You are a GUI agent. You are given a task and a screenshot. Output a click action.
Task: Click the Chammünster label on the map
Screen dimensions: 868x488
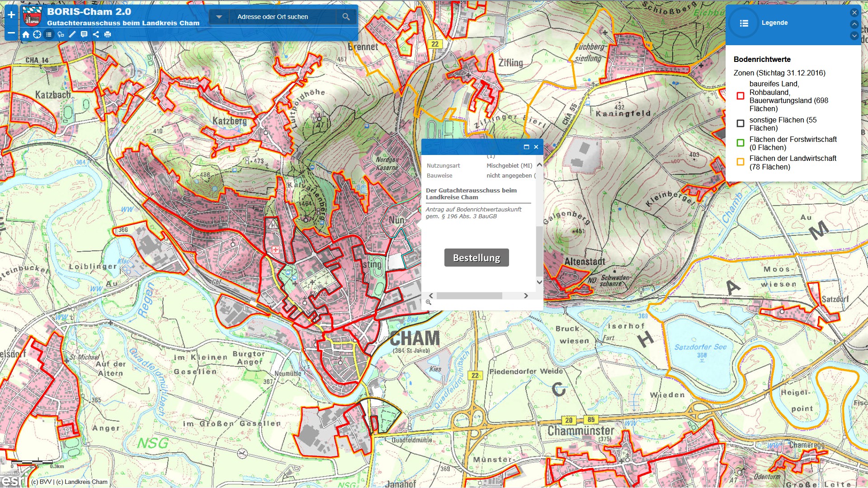[x=581, y=431]
